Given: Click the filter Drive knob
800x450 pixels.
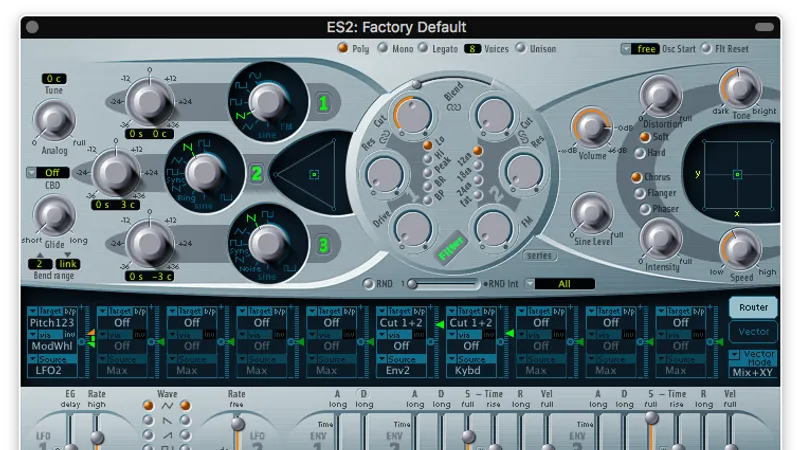Looking at the screenshot, I should click(x=413, y=229).
